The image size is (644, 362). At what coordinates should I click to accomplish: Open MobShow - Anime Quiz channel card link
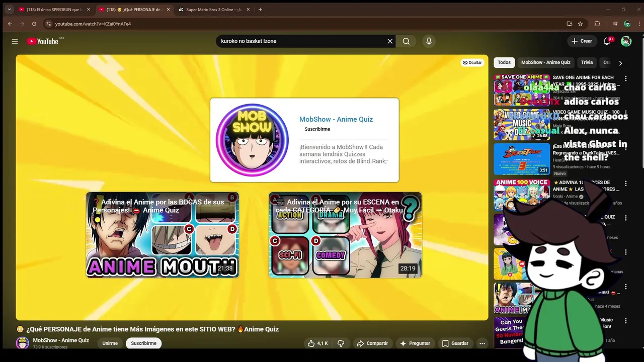[x=336, y=119]
